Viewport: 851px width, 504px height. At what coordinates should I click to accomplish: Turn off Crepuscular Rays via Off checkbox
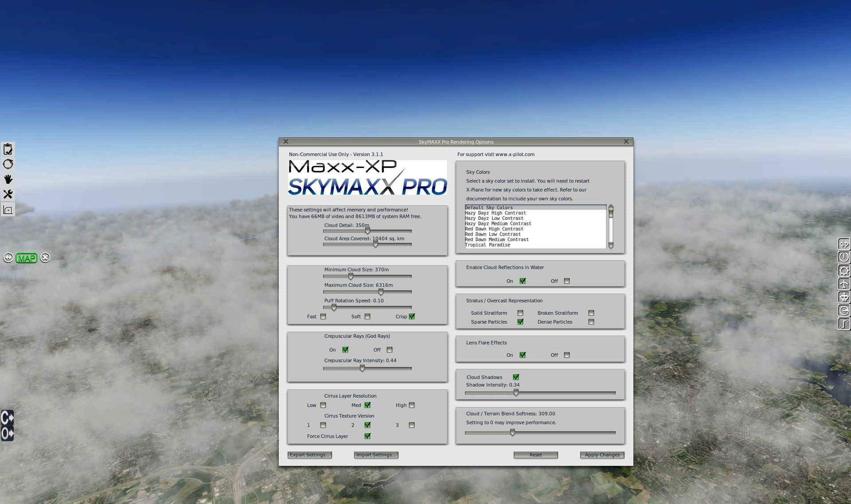(390, 350)
